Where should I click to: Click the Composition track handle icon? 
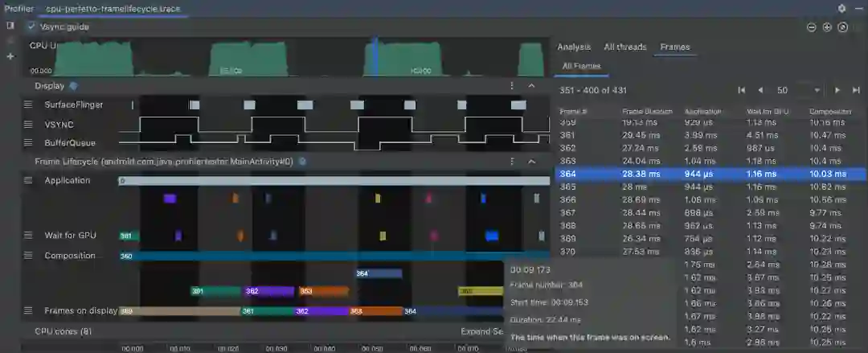(28, 256)
